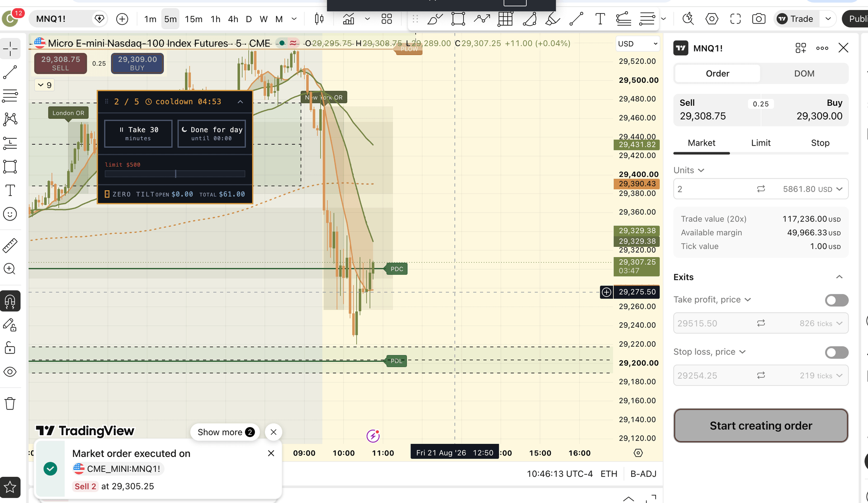Screen dimensions: 868x503
Task: Click the chart BUY 29,309.00 button
Action: click(137, 63)
